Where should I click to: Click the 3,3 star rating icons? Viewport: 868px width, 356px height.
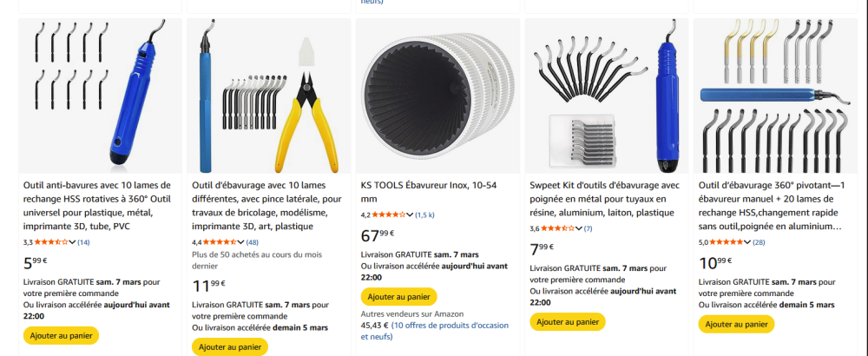click(x=51, y=242)
